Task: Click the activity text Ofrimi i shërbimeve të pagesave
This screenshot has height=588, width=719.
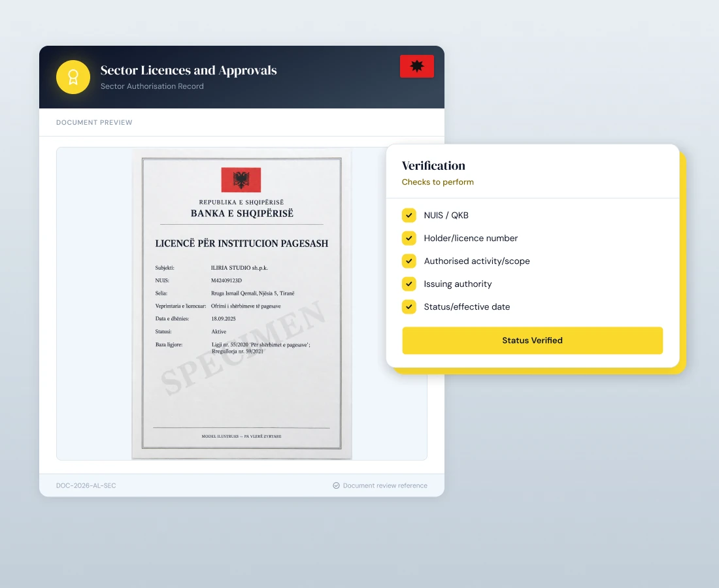Action: (x=246, y=306)
